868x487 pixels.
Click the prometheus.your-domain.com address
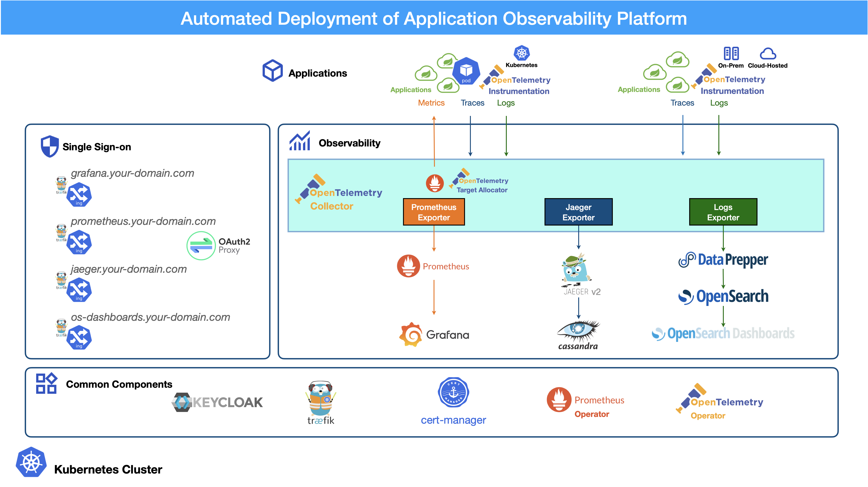point(143,221)
